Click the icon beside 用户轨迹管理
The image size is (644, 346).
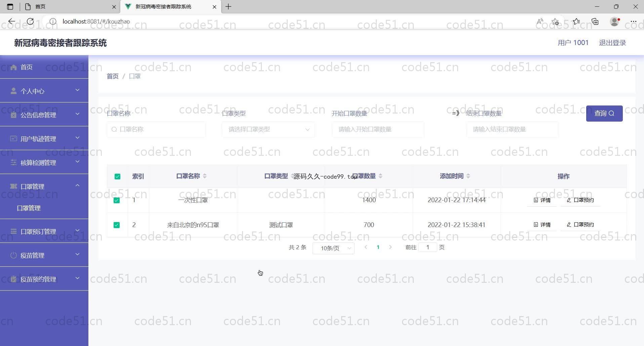[x=13, y=139]
